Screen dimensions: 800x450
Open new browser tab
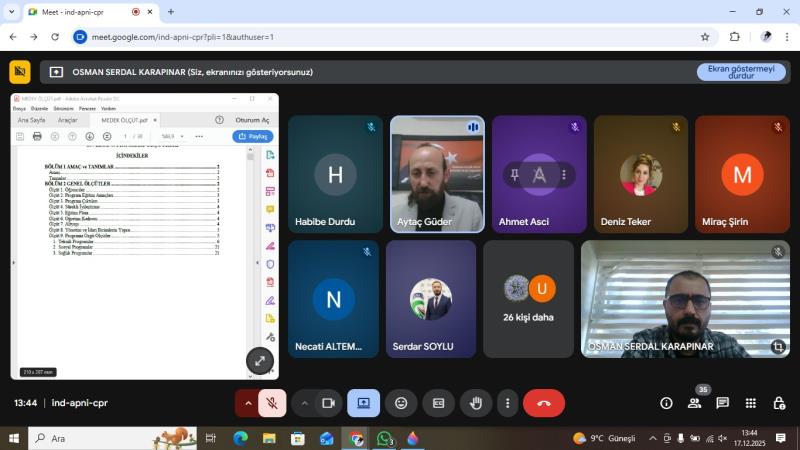tap(171, 12)
